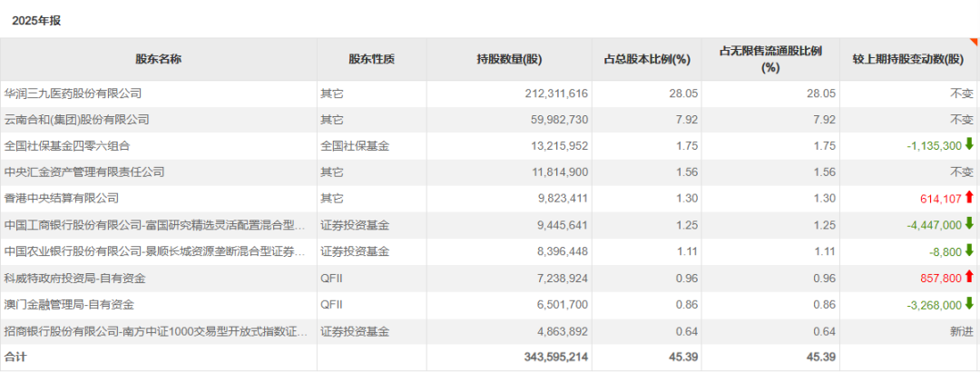Screen dimensions: 980x373
Task: Select the 中国工商银行股份有限公司-富国研究精选 fund row name
Action: [x=156, y=225]
